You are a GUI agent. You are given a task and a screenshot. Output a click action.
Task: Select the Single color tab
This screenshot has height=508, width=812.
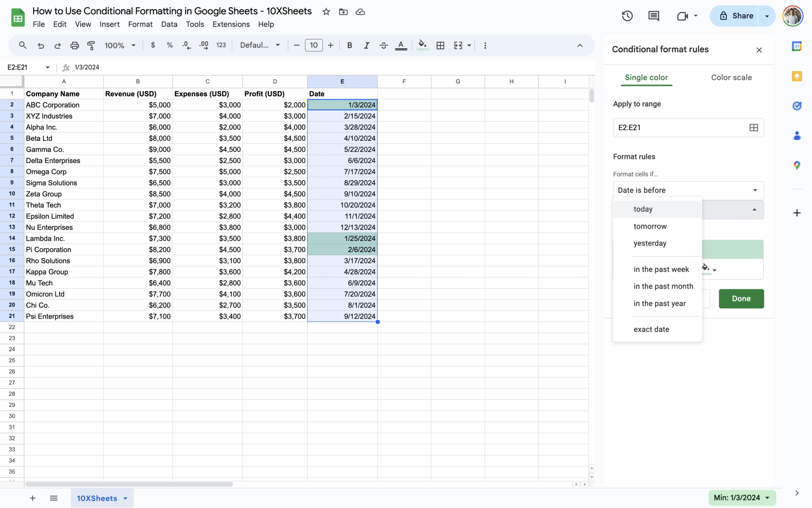pyautogui.click(x=646, y=77)
